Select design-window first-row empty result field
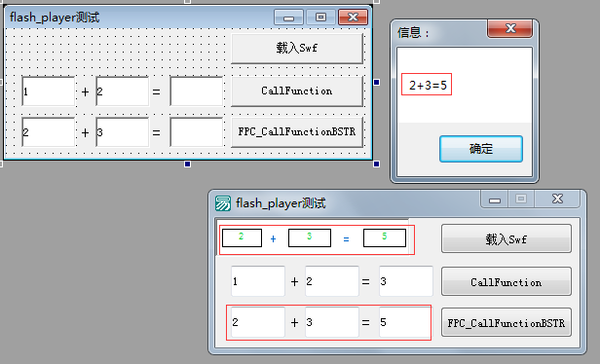Image resolution: width=600 pixels, height=364 pixels. (x=197, y=91)
